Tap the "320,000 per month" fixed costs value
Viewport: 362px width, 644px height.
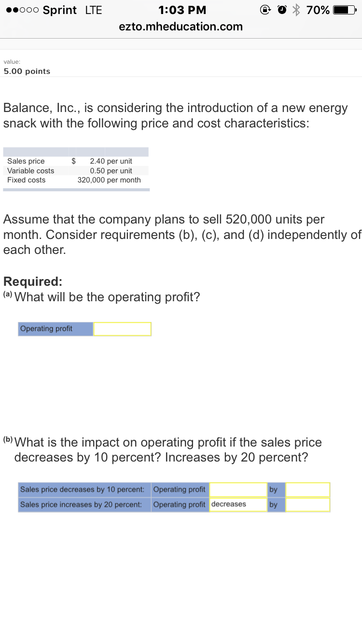109,180
